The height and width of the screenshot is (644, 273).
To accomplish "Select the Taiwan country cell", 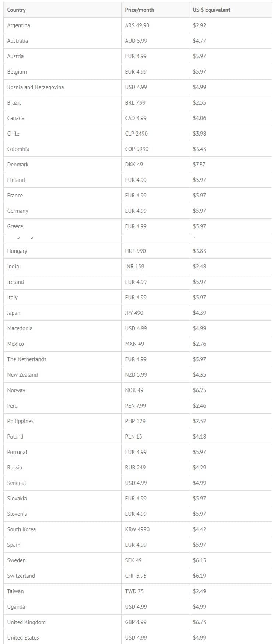I will pos(62,591).
